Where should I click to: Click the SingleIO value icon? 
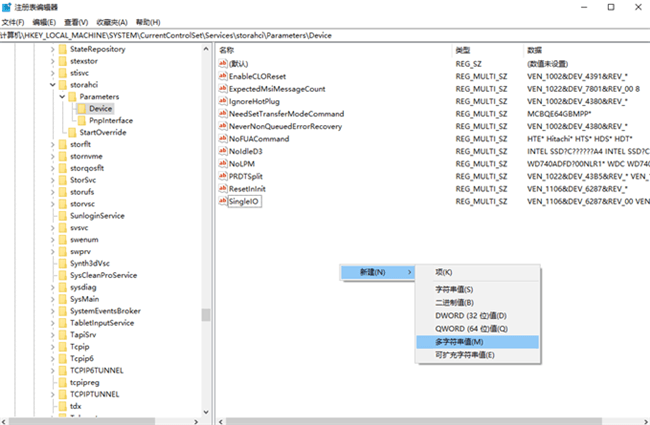coord(223,201)
